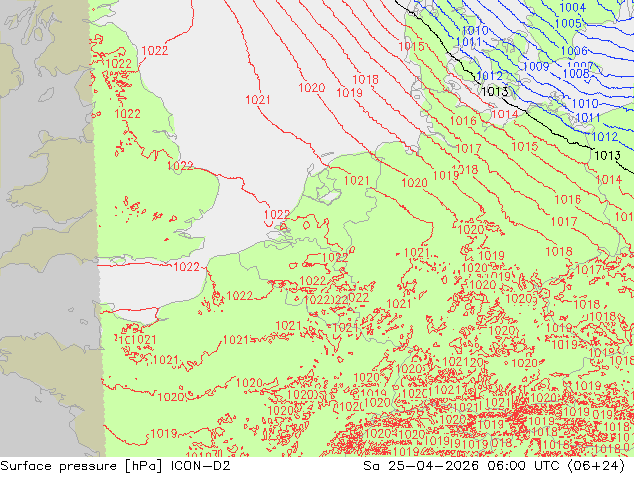The image size is (634, 490).
Task: Select the 1019 label over the grey North Sea
Action: 349,93
